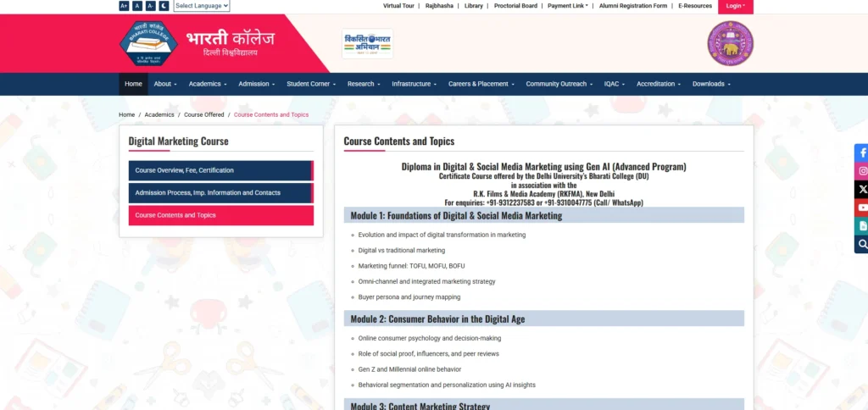
Task: Click the Viksit Bharat Abhiyan banner image
Action: (367, 44)
